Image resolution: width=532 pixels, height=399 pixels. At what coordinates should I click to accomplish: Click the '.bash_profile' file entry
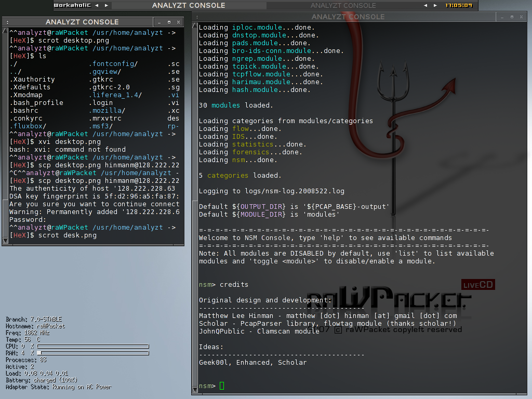click(36, 103)
